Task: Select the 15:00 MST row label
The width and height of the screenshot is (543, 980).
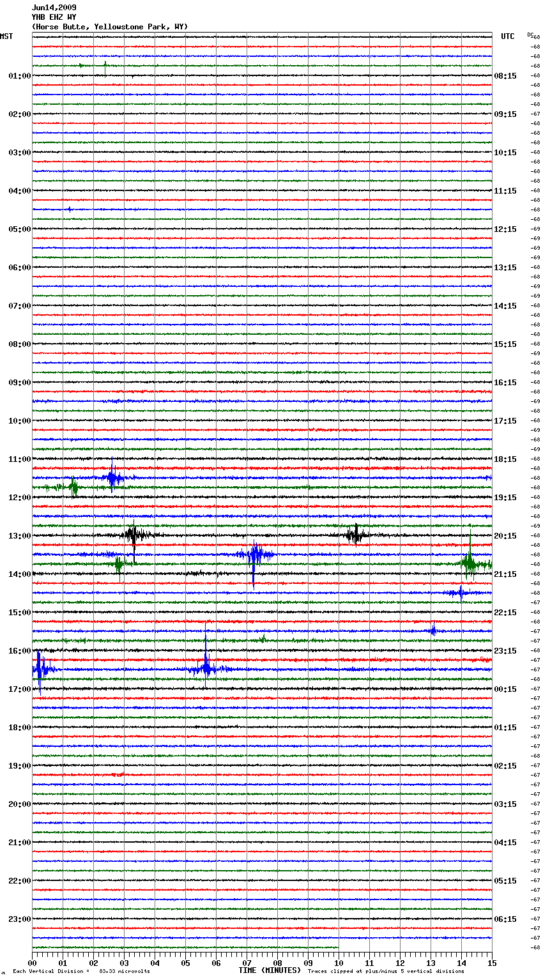Action: pos(20,613)
